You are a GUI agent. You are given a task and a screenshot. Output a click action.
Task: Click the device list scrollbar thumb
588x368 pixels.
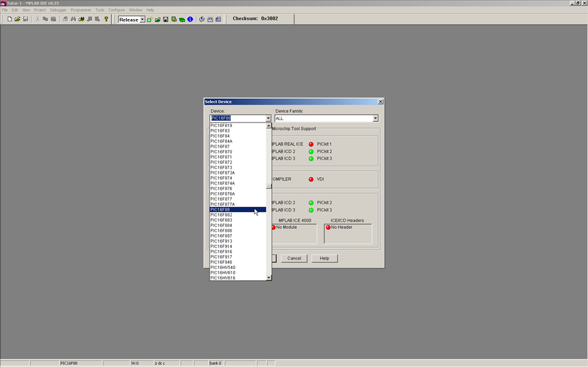click(269, 186)
